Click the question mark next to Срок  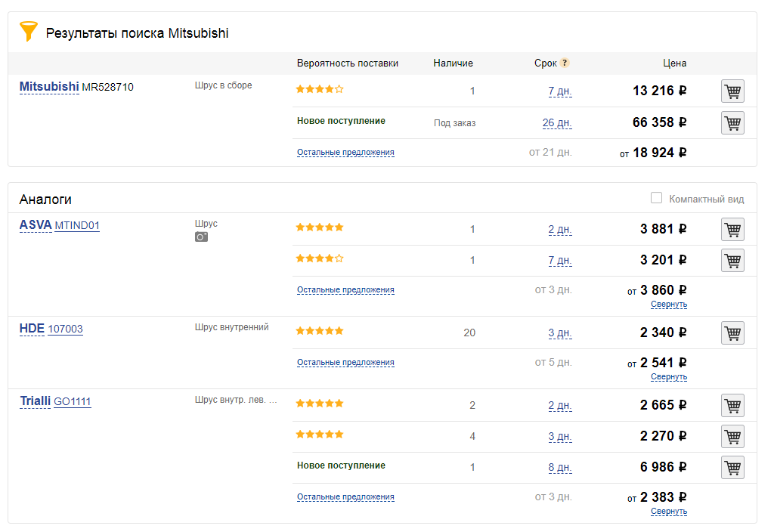pyautogui.click(x=565, y=63)
